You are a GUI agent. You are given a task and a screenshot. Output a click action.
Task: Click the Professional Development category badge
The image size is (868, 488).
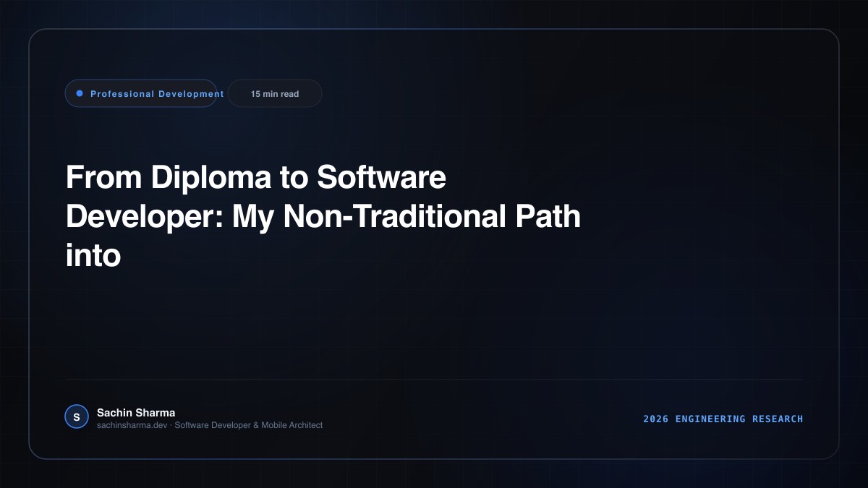click(x=141, y=93)
